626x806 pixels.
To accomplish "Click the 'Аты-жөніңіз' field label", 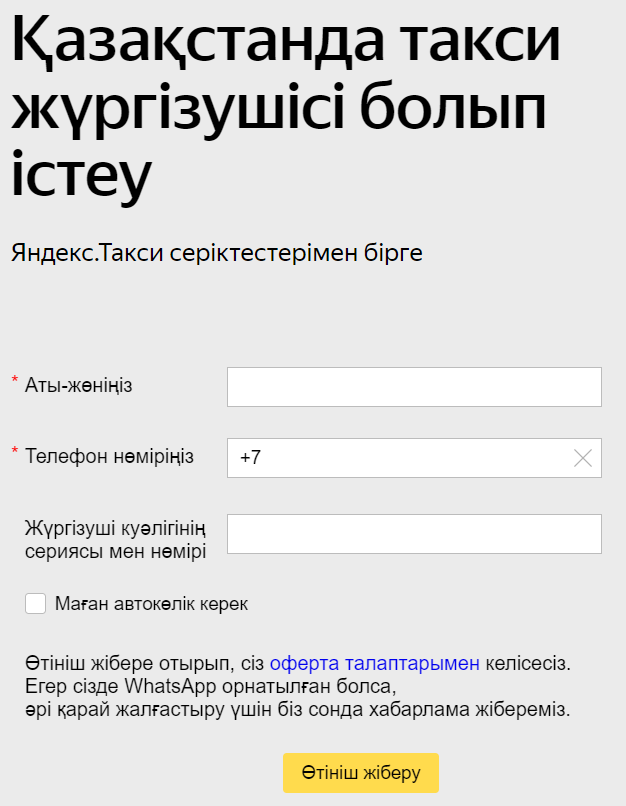I will (x=79, y=385).
